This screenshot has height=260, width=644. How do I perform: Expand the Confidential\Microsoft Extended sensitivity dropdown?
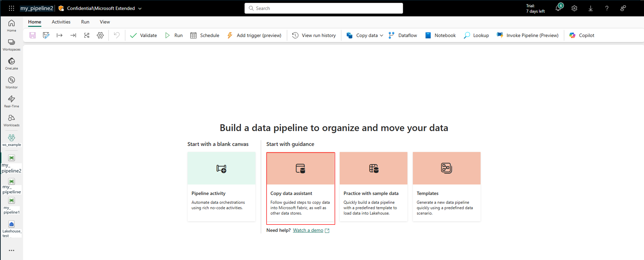[x=140, y=9]
